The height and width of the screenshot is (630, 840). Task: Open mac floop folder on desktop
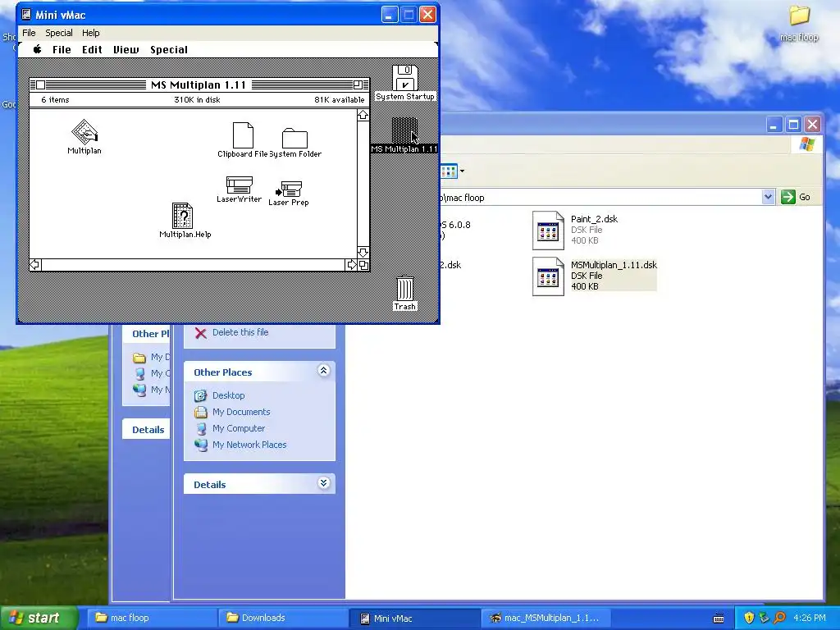click(x=799, y=16)
